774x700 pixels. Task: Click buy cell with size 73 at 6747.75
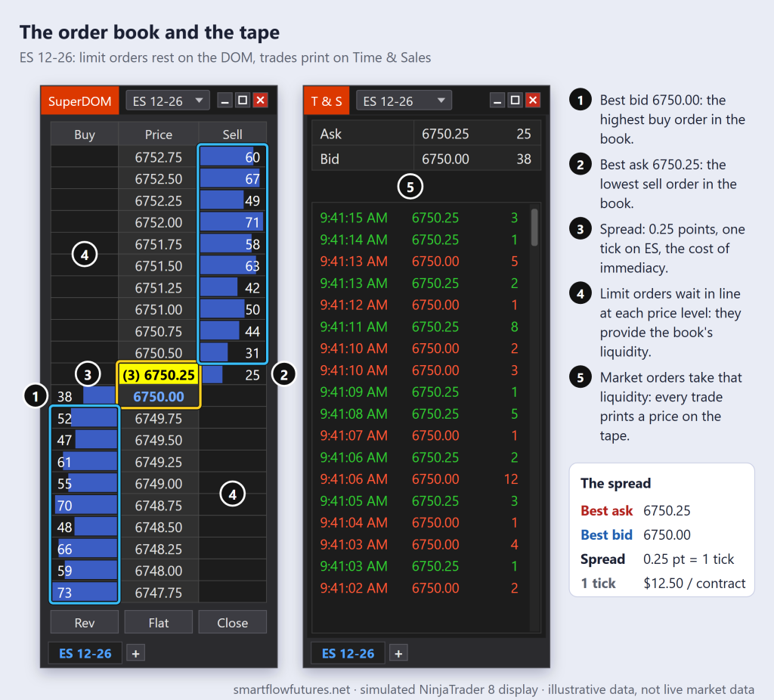[85, 592]
